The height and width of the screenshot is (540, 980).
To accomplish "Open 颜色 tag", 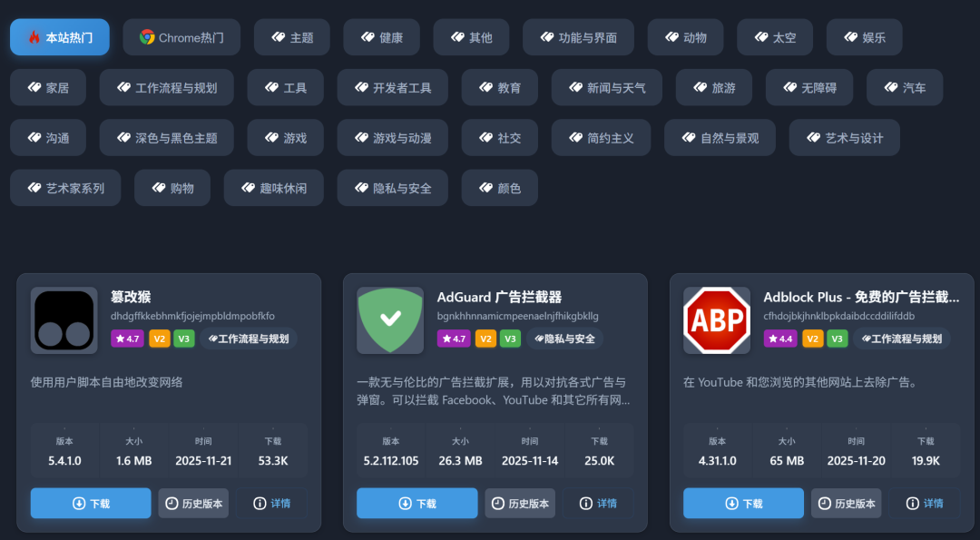I will pos(500,188).
